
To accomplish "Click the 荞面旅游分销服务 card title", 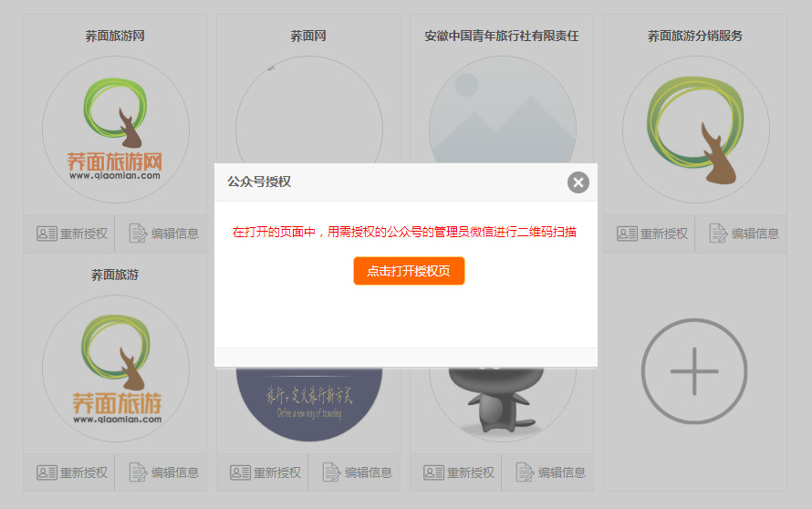I will pyautogui.click(x=695, y=36).
